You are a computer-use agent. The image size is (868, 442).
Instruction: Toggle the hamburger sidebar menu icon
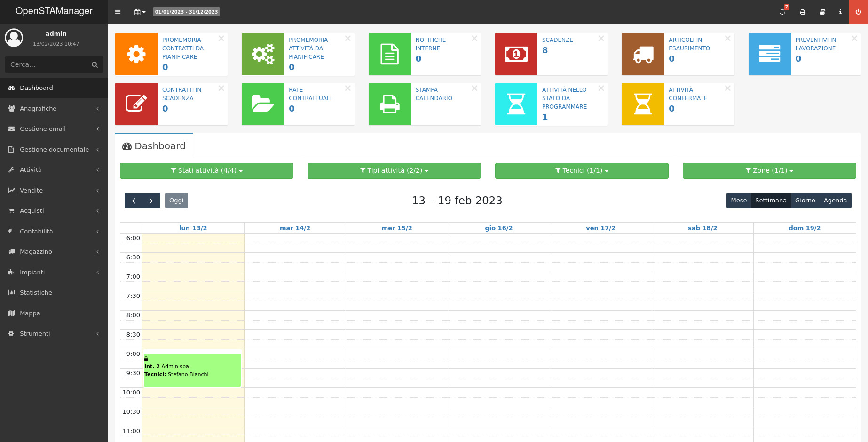[118, 12]
